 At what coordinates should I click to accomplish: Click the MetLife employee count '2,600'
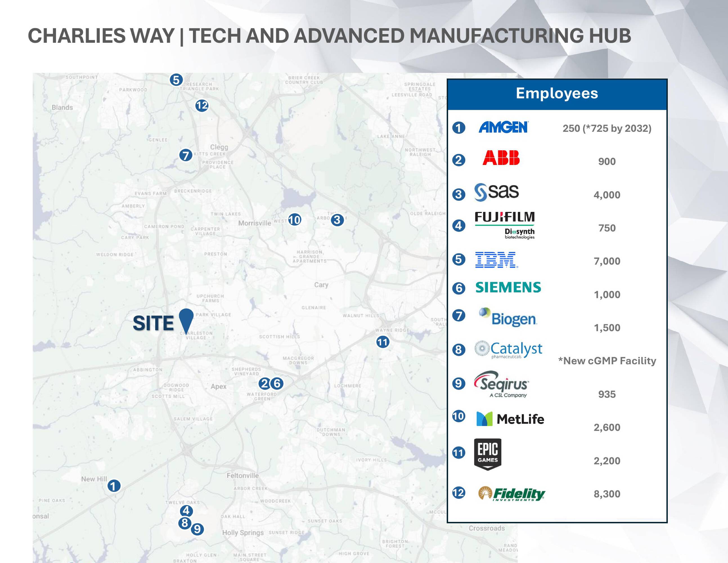pos(607,428)
